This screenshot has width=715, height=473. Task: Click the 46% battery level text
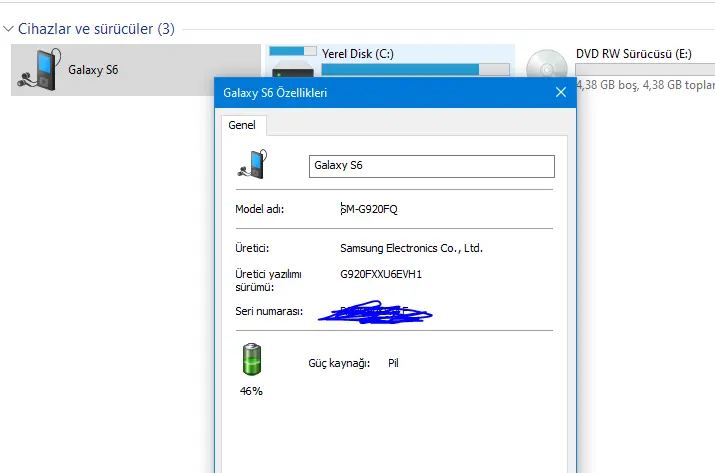tap(251, 391)
